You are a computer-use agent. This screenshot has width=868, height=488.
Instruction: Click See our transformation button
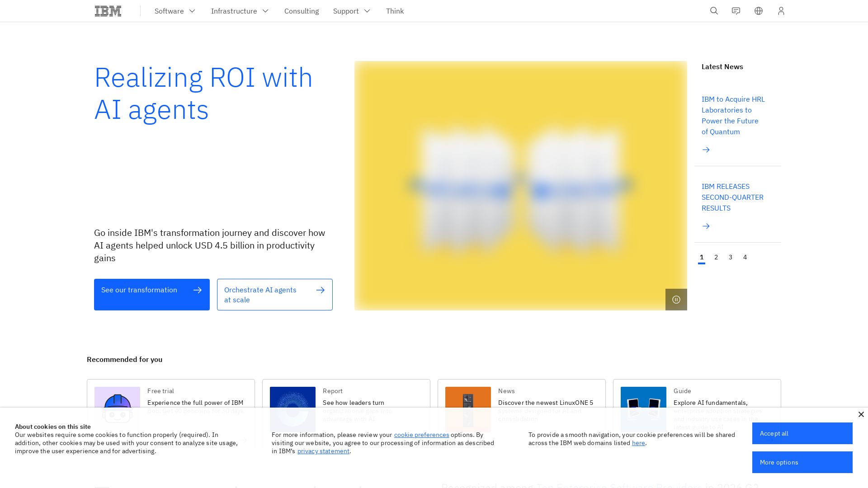click(152, 295)
